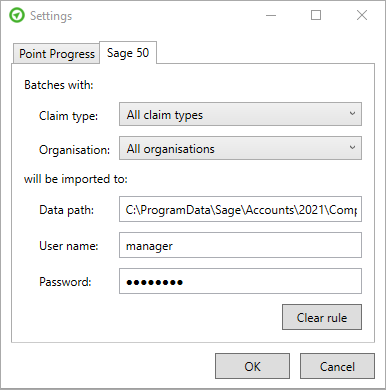Click the green Settings app icon

point(17,15)
